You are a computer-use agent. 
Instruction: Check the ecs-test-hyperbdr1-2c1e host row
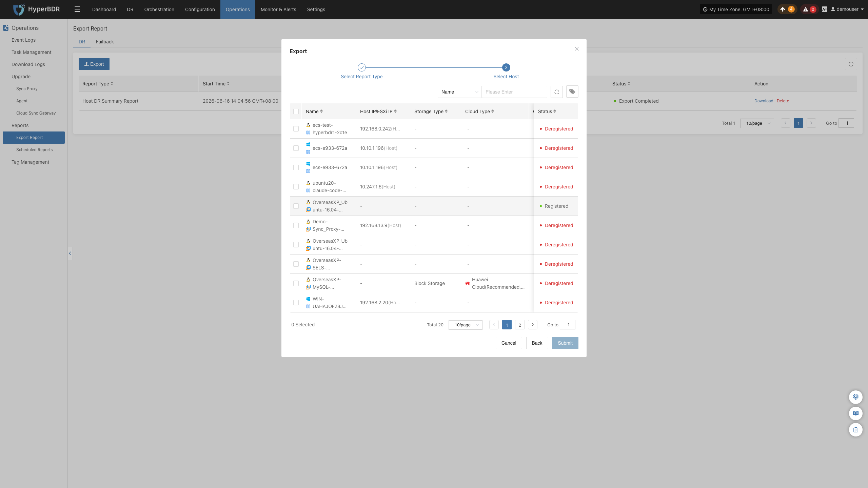tap(296, 129)
